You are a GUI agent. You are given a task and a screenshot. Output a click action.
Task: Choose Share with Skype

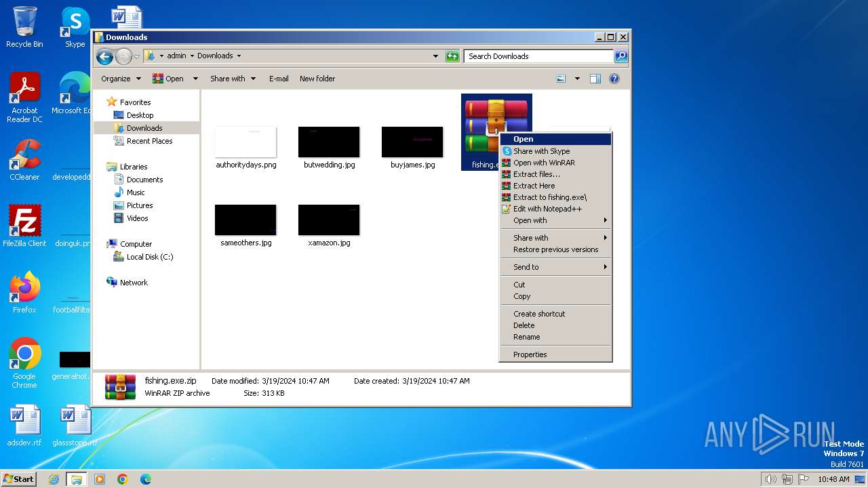coord(555,151)
